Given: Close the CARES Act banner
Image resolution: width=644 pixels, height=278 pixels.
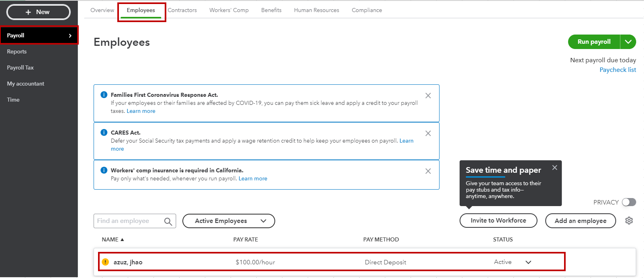Looking at the screenshot, I should click(x=428, y=133).
